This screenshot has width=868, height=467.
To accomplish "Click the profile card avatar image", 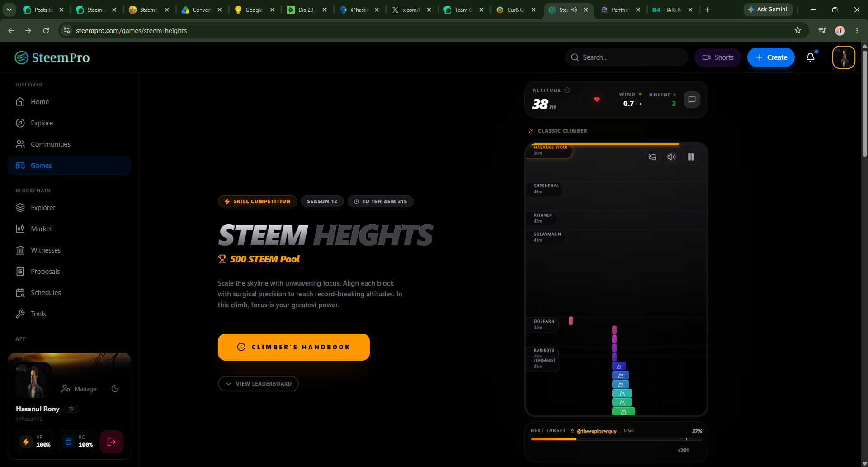I will (x=33, y=381).
